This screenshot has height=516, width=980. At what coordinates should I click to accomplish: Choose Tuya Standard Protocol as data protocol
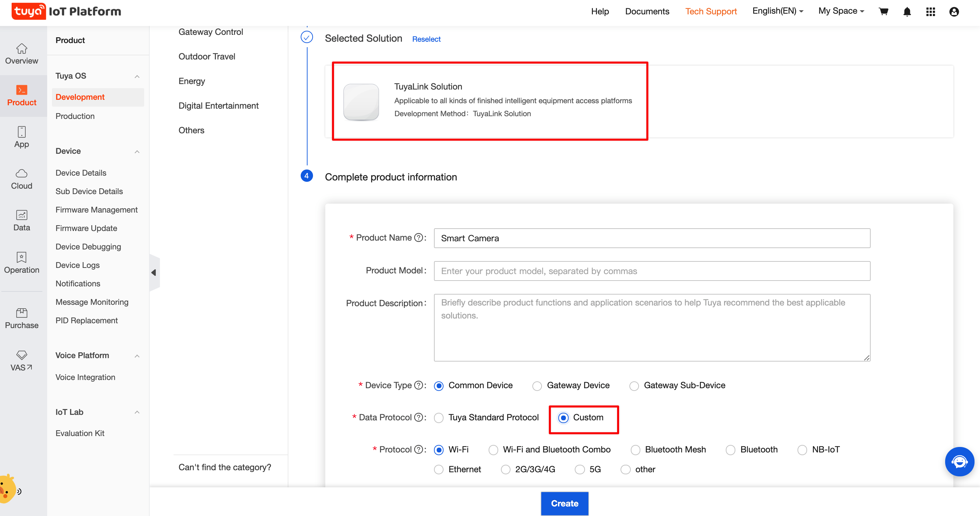click(439, 418)
